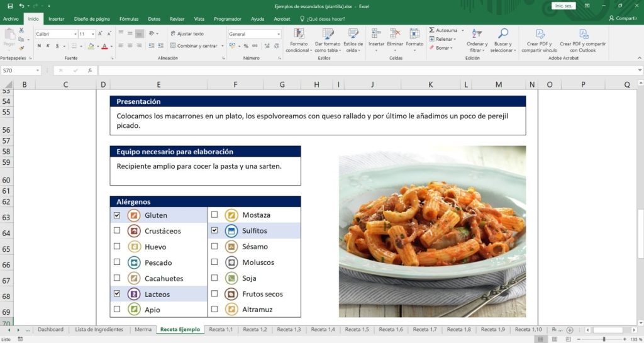Decrease indent in the Alineación group
The height and width of the screenshot is (343, 644).
151,45
